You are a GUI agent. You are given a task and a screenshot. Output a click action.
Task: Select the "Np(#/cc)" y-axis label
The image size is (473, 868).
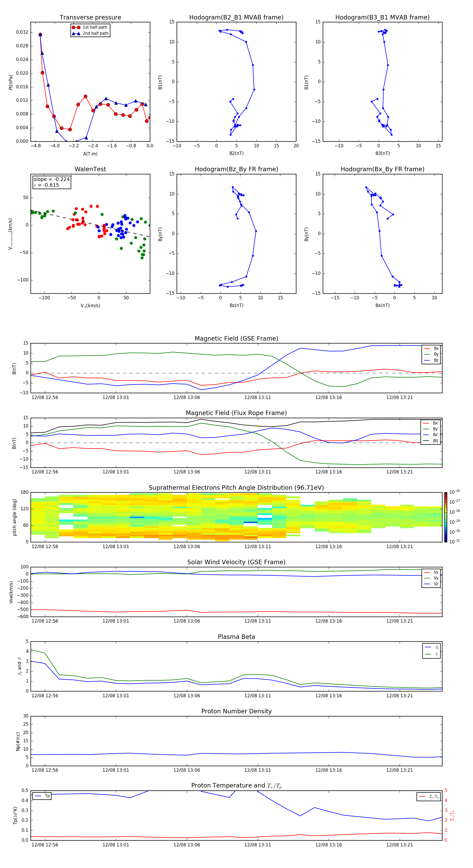click(18, 741)
